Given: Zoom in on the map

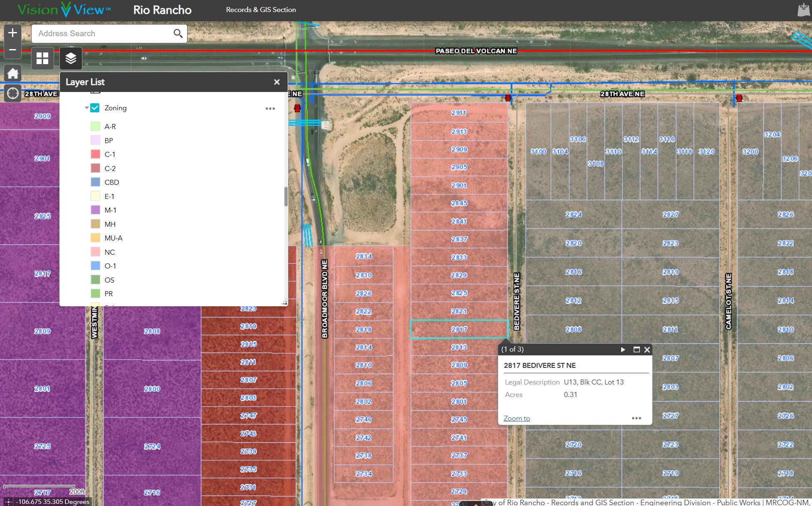Looking at the screenshot, I should tap(12, 33).
